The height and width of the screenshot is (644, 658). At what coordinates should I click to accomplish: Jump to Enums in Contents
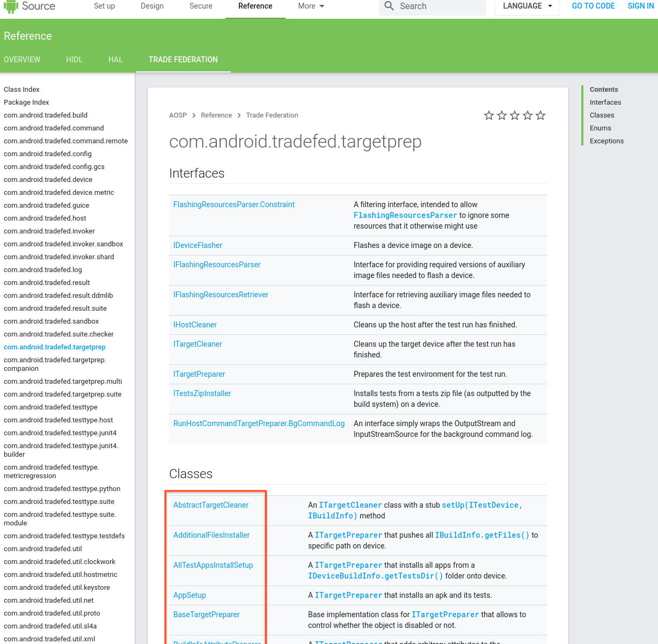(x=600, y=128)
